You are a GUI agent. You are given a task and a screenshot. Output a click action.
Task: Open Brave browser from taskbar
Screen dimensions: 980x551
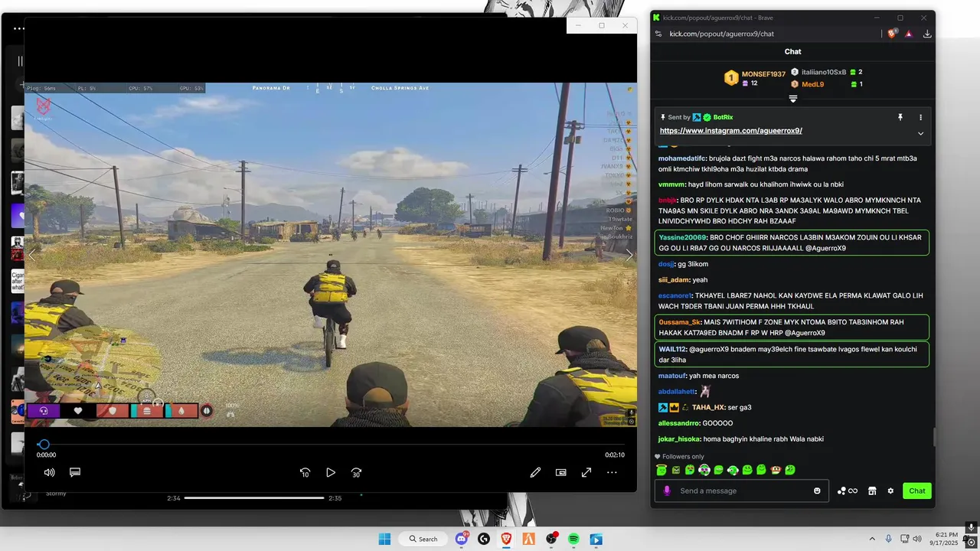coord(506,539)
